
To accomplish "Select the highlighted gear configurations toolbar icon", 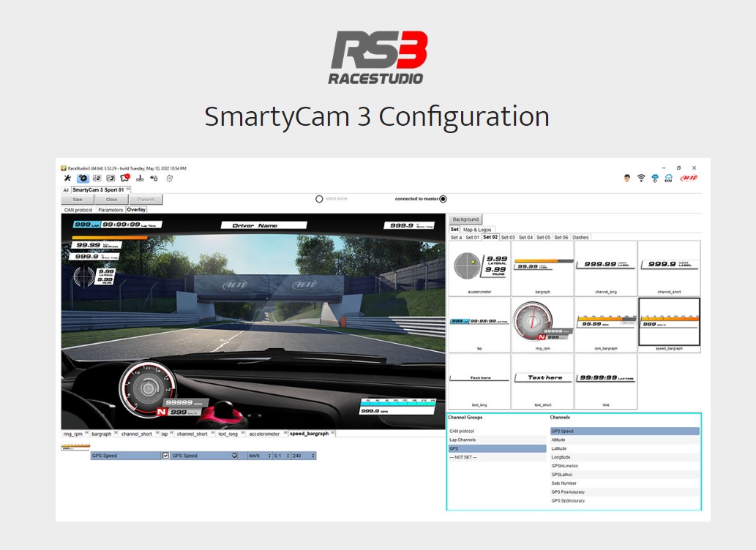I will pos(83,178).
